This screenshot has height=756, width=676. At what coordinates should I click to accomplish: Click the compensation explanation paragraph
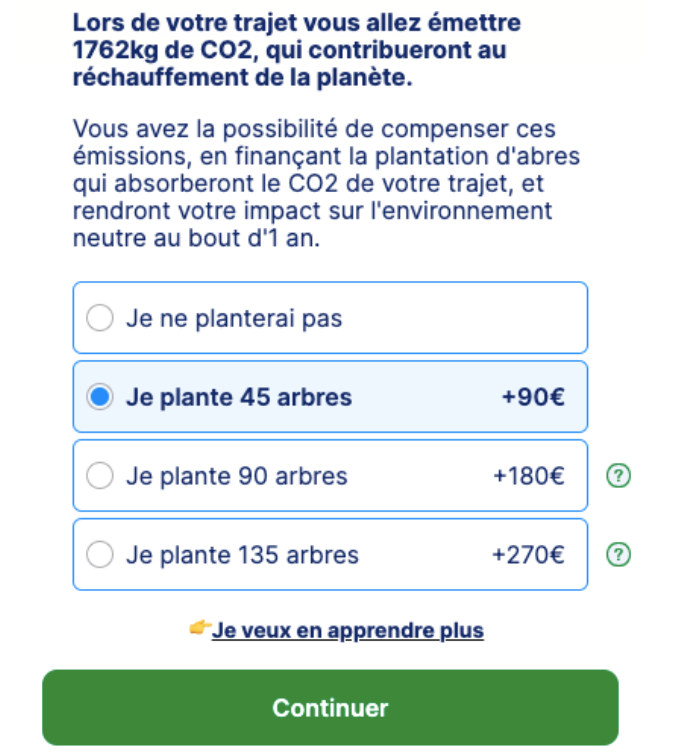tap(326, 183)
